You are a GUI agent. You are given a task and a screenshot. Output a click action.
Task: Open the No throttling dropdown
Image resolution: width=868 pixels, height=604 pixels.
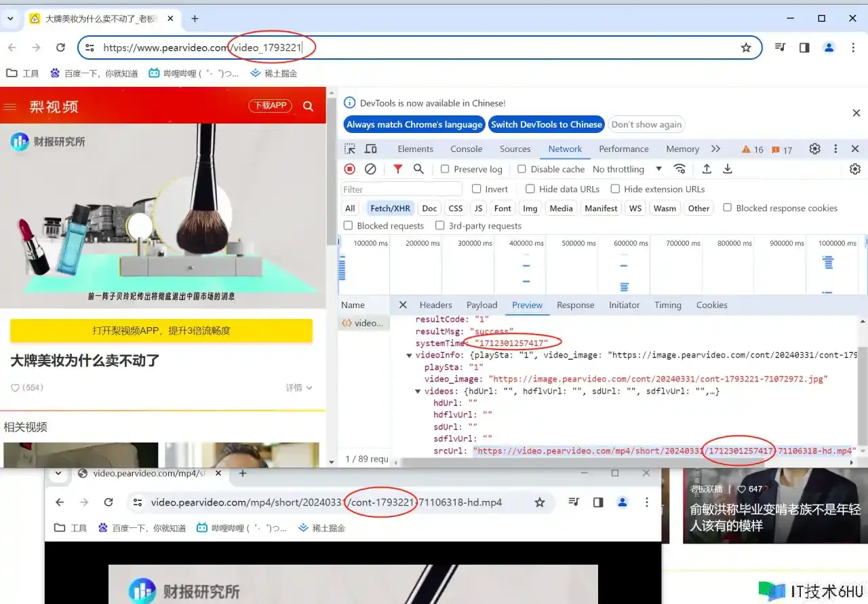[x=627, y=169]
